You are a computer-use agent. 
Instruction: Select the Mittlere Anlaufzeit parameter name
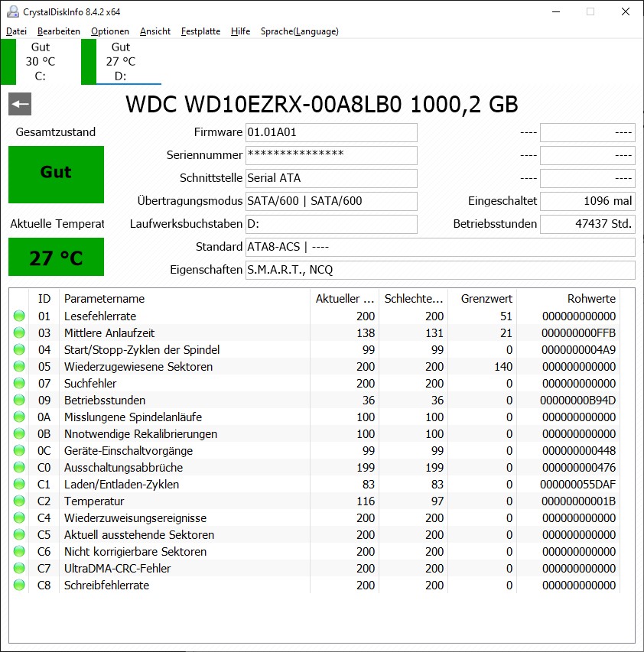[109, 333]
